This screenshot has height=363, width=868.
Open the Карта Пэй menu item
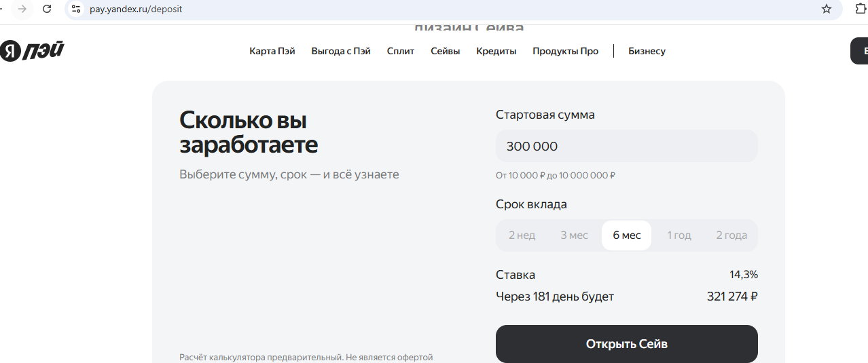pos(272,51)
